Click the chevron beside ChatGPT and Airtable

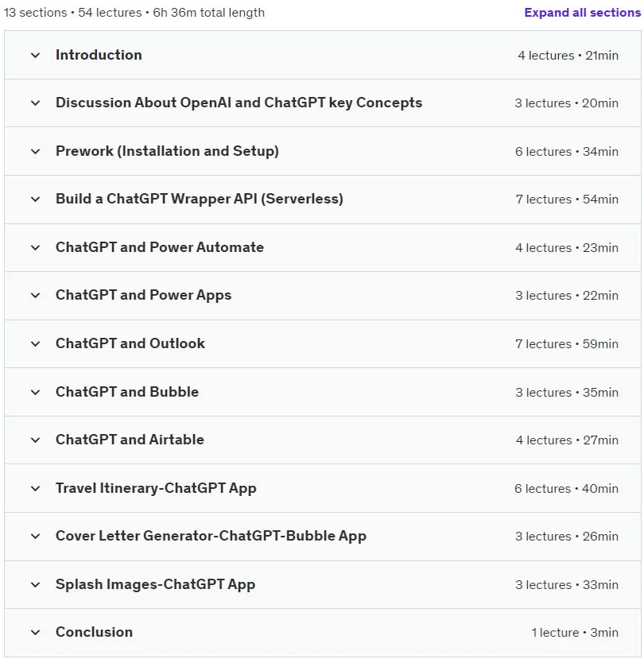[x=35, y=440]
